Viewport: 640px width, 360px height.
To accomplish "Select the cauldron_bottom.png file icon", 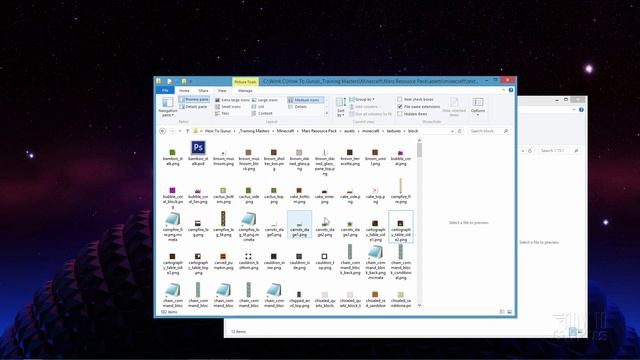I will click(x=249, y=256).
